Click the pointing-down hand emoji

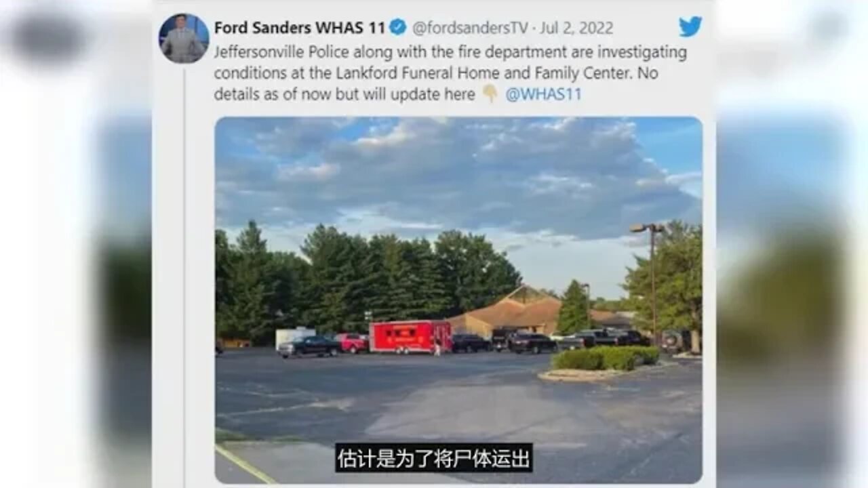pos(490,94)
